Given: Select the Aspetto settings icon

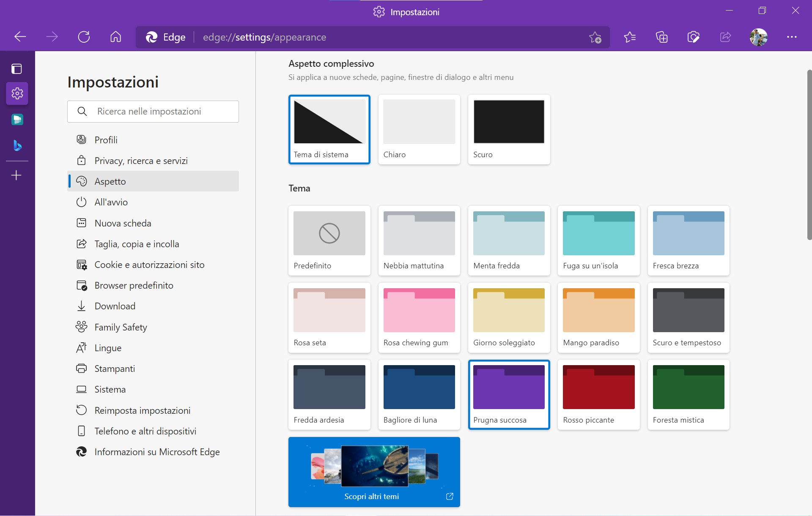Looking at the screenshot, I should click(x=82, y=181).
